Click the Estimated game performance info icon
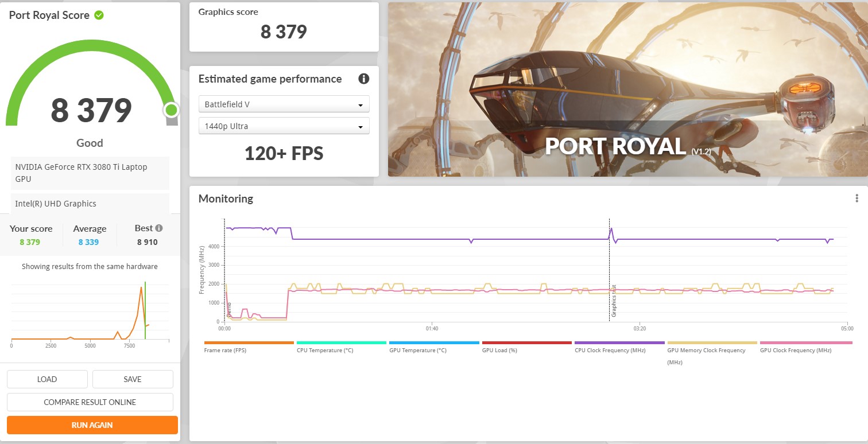The image size is (868, 444). (x=363, y=79)
